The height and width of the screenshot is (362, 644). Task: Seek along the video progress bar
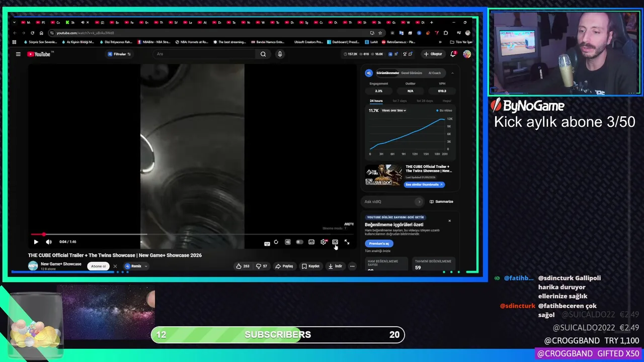[x=191, y=234]
